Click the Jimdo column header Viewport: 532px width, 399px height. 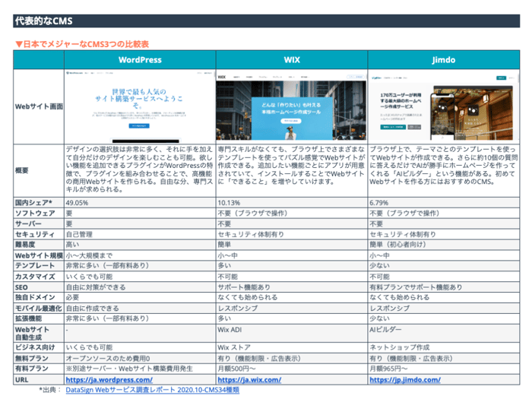coord(444,60)
